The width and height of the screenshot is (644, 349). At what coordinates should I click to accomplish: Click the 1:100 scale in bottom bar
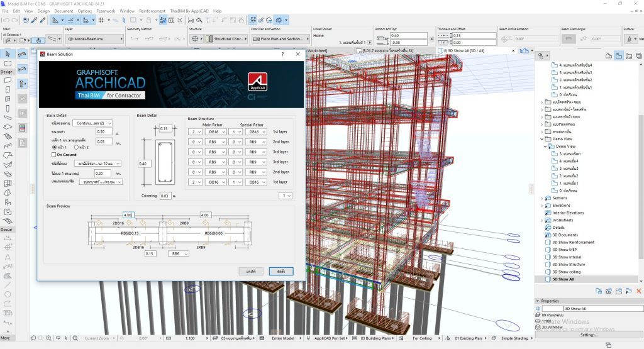(x=190, y=338)
